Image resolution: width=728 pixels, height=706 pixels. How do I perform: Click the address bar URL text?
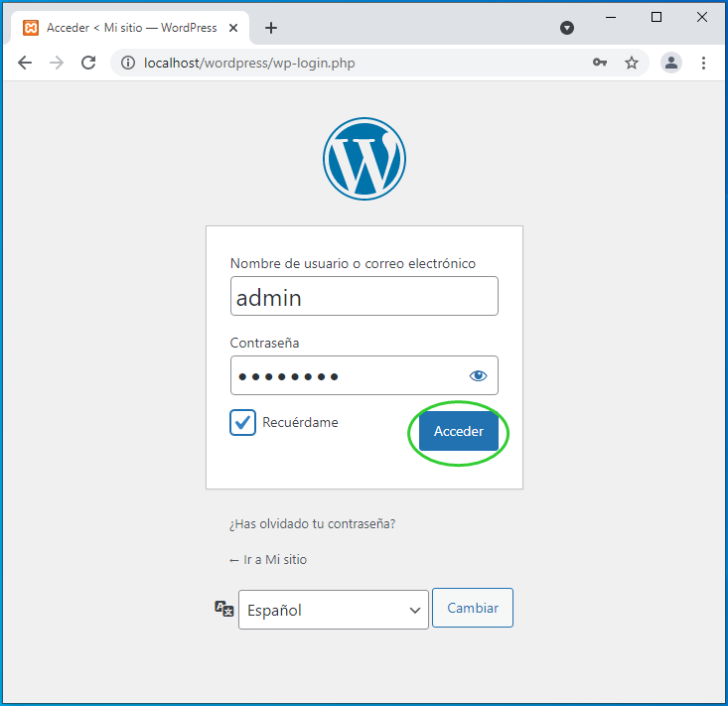[249, 63]
